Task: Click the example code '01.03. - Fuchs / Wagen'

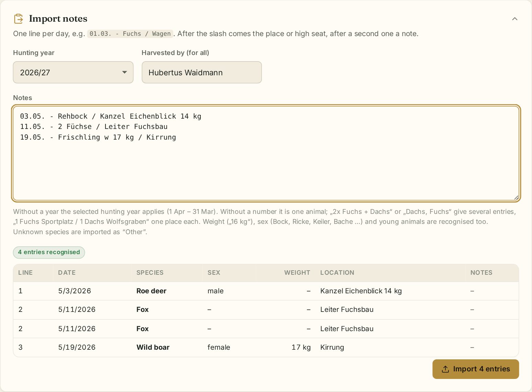Action: pyautogui.click(x=130, y=34)
